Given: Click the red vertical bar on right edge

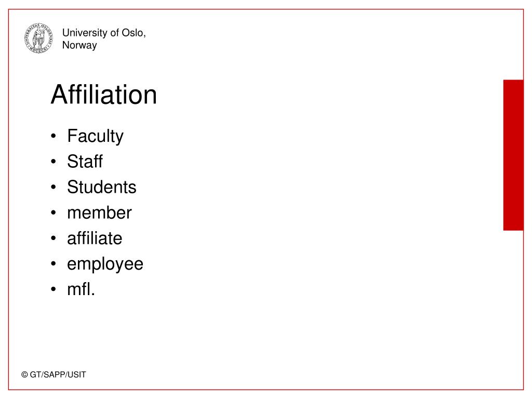Looking at the screenshot, I should 513,155.
